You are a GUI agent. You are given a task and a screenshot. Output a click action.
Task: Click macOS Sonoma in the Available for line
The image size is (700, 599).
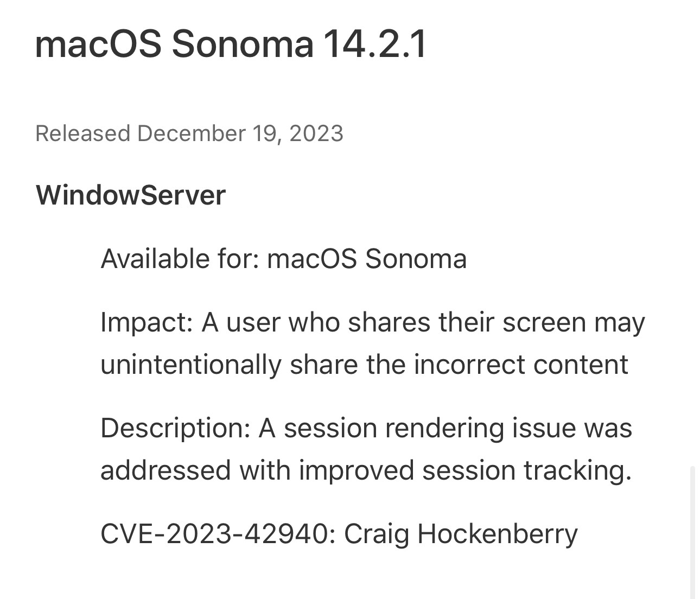click(x=367, y=258)
